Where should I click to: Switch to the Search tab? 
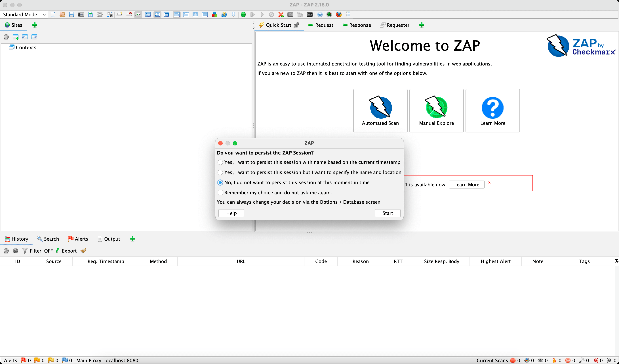coord(48,239)
